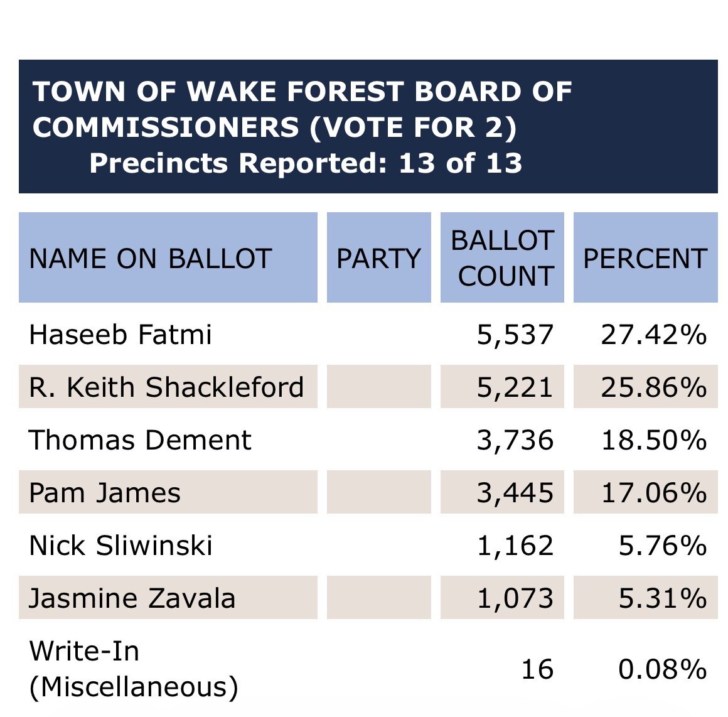Image resolution: width=728 pixels, height=717 pixels.
Task: Click candidate name Haseeb Fatmi
Action: pyautogui.click(x=120, y=335)
